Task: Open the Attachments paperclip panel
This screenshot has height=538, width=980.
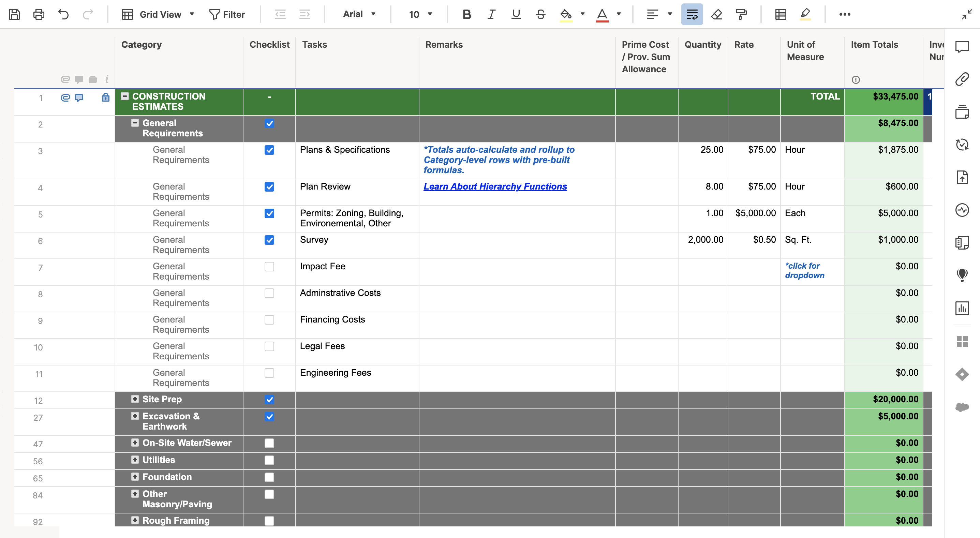Action: (x=962, y=79)
